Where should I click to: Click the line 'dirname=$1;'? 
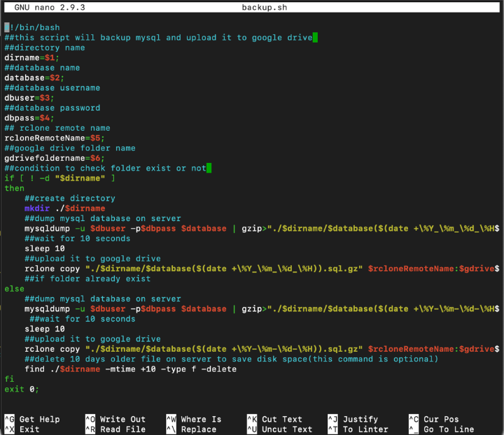pyautogui.click(x=31, y=58)
